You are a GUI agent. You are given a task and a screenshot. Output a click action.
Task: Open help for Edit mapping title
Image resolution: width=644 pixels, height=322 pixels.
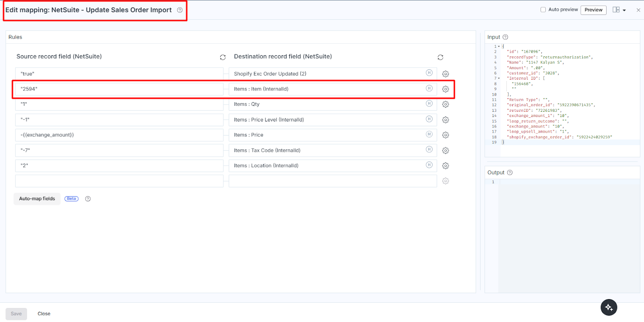point(180,10)
